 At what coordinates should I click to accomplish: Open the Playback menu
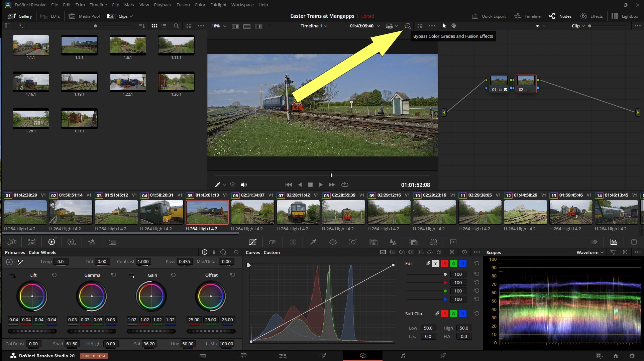point(163,5)
